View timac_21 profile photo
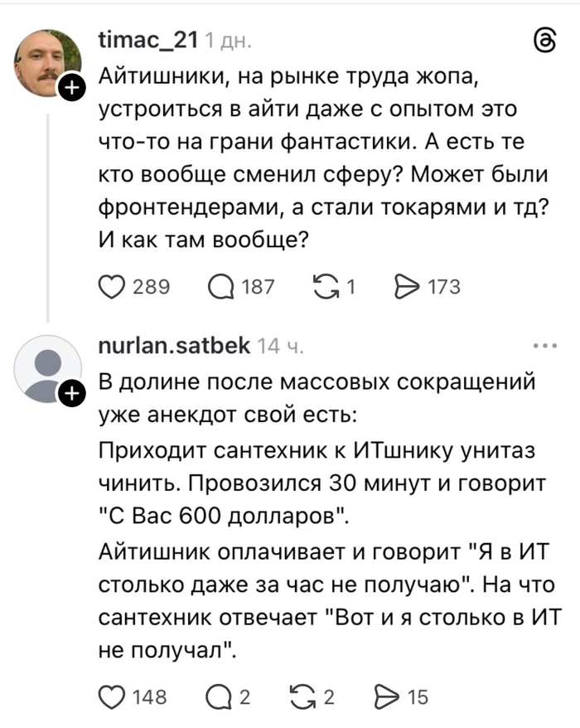The height and width of the screenshot is (728, 580). 47,63
